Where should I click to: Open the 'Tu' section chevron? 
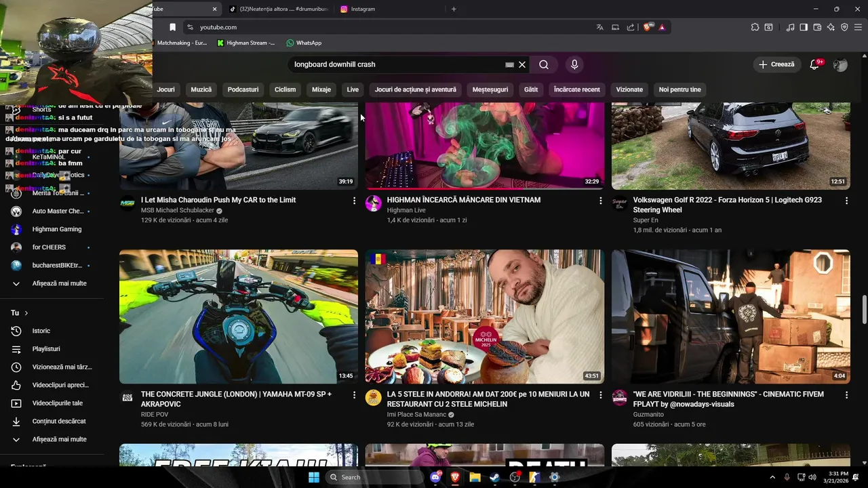point(26,313)
